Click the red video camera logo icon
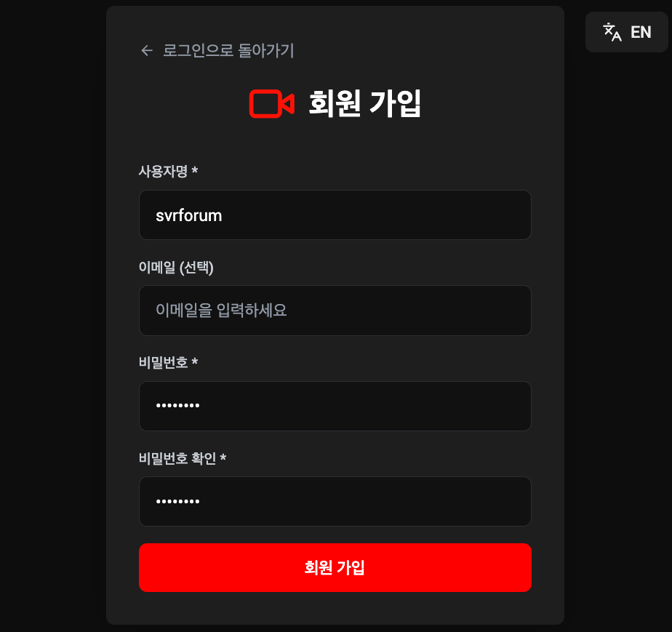This screenshot has height=632, width=672. click(273, 104)
